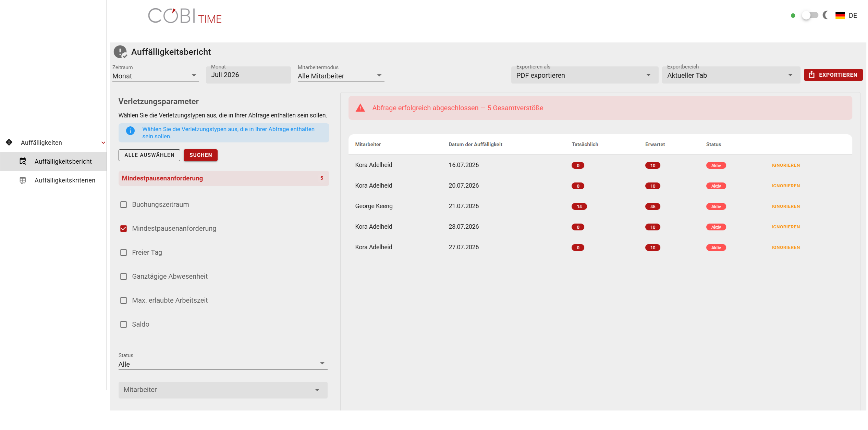Screen dimensions: 868x430
Task: Click the blue info icon in hint box
Action: 130,130
